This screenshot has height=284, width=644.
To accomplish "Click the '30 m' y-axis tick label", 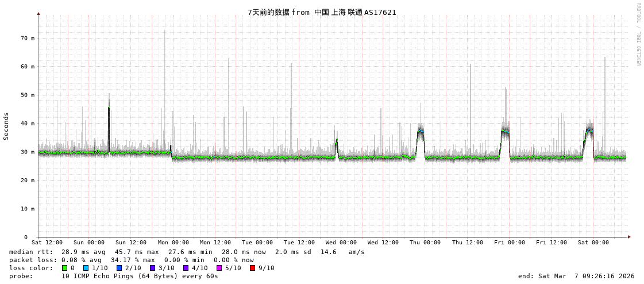I will (28, 152).
